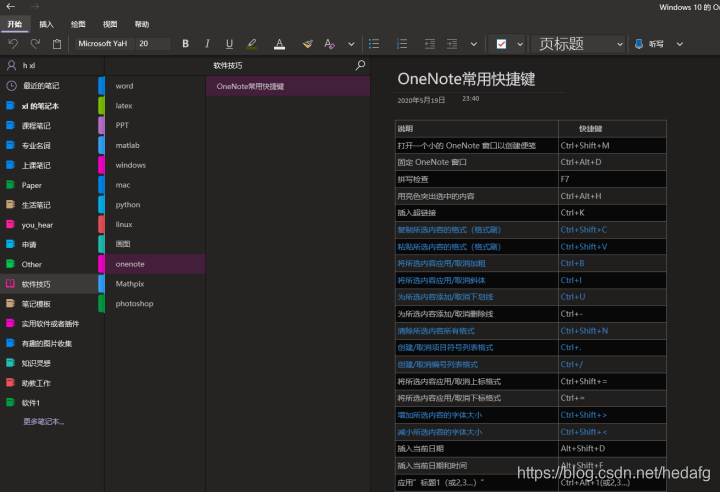Apply the yellow highlighter color
Screen dimensions: 720x492
click(252, 44)
